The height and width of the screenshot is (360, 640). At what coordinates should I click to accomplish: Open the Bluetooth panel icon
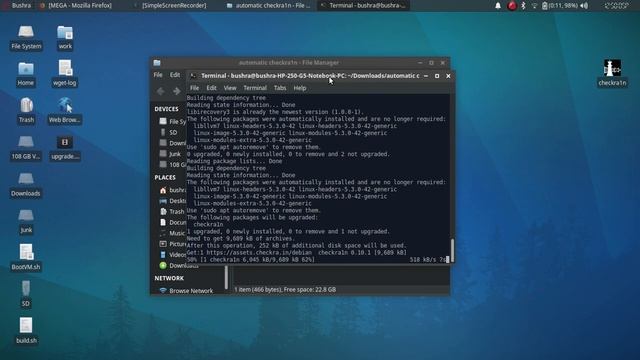tap(523, 6)
